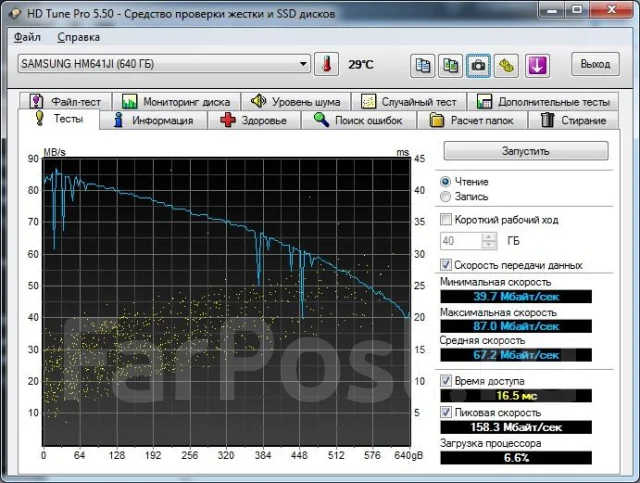Click the thermometer temperature icon
640x483 pixels.
point(327,64)
